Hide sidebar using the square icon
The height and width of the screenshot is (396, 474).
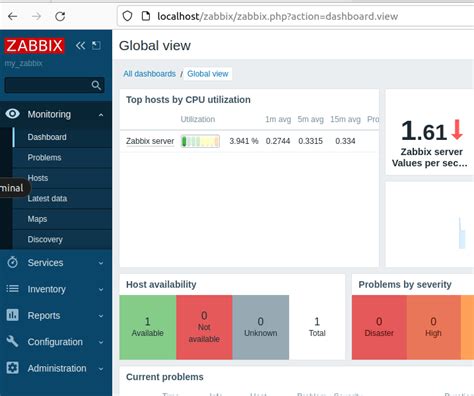[x=96, y=45]
